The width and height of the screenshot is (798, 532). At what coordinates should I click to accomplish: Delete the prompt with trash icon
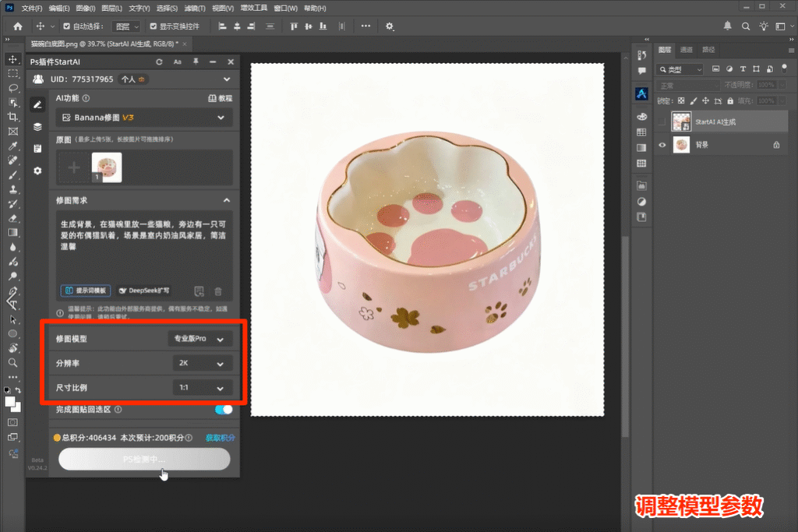218,291
